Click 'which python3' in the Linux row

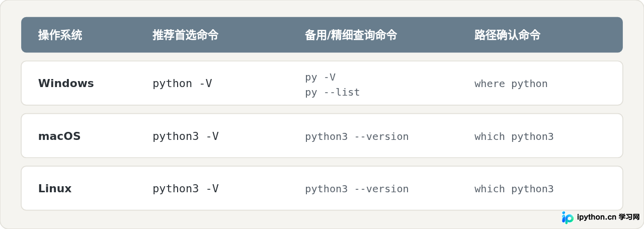click(514, 189)
